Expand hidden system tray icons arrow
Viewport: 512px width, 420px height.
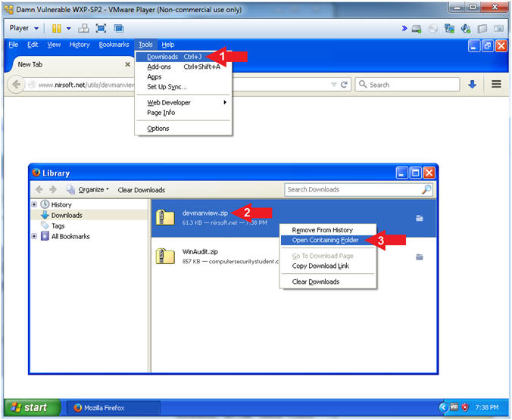coord(443,407)
